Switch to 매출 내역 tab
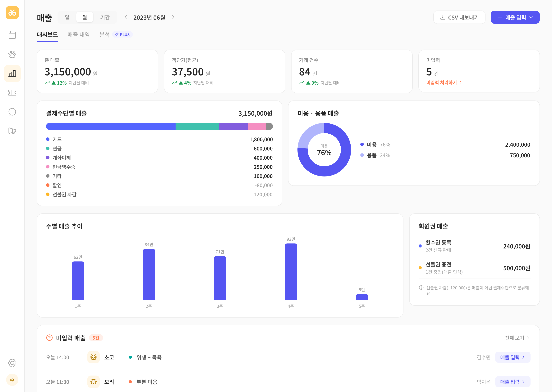The image size is (552, 392). (x=79, y=34)
